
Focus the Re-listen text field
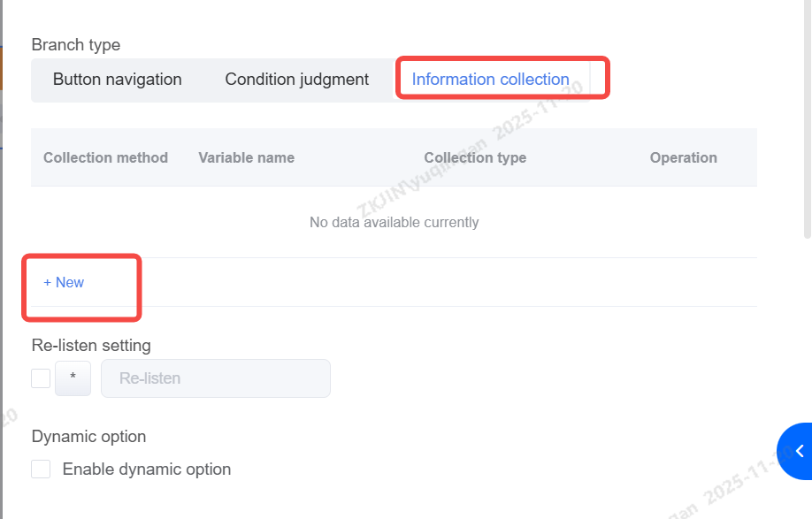(216, 378)
